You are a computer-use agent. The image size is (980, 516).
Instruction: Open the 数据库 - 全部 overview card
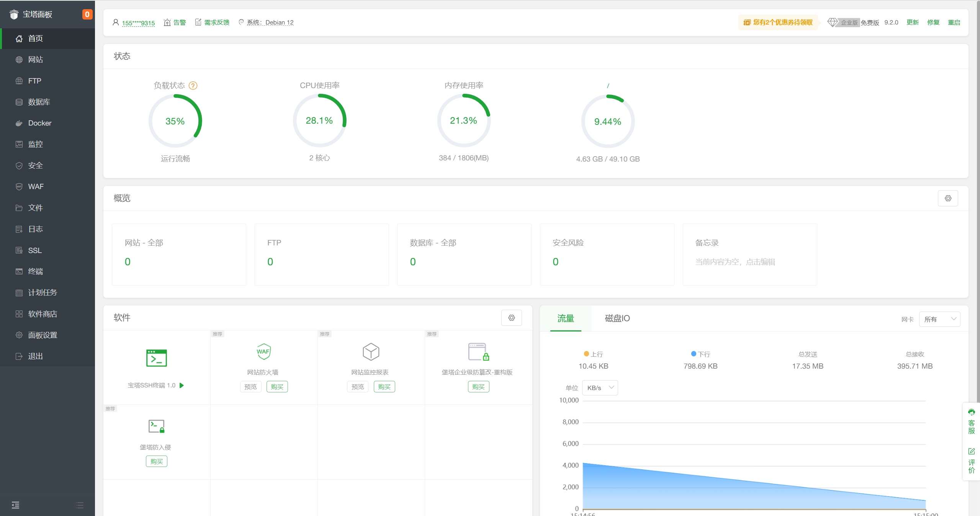click(464, 255)
